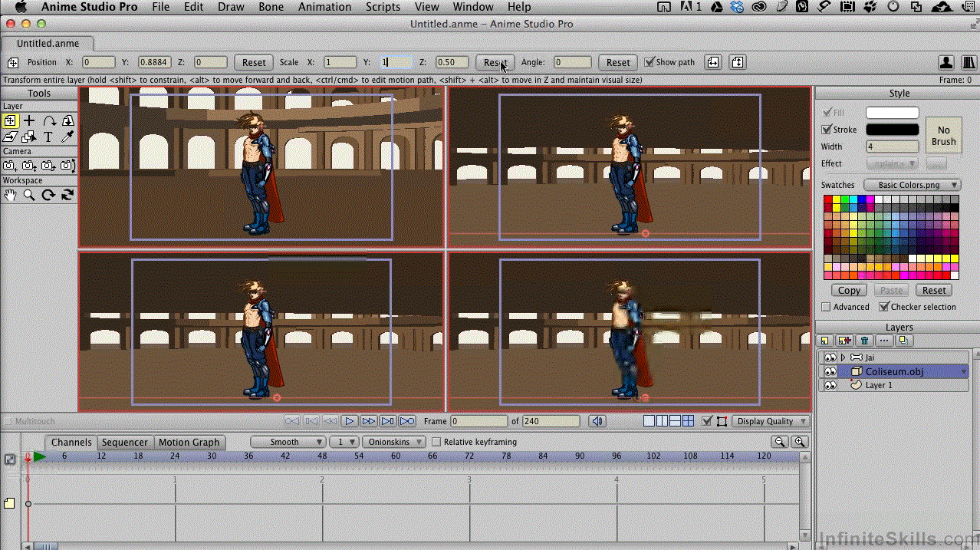Open the Animation menu
Image resolution: width=980 pixels, height=550 pixels.
(324, 7)
